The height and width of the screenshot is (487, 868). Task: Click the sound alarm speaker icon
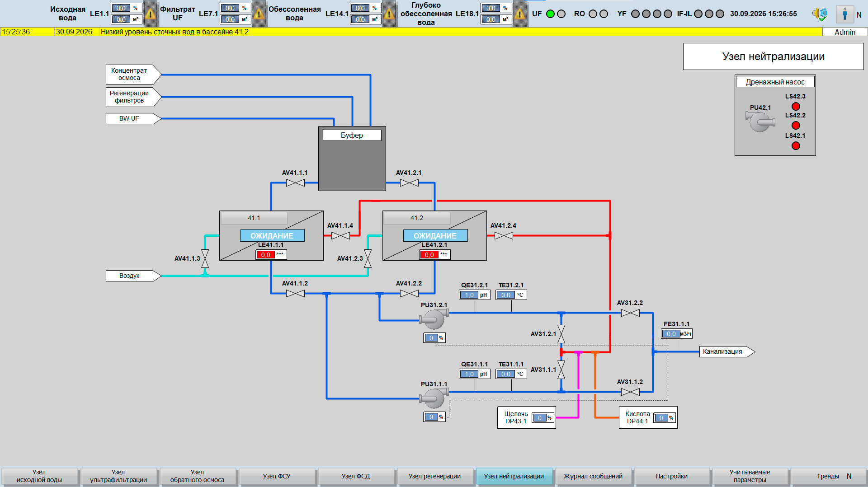(x=819, y=14)
